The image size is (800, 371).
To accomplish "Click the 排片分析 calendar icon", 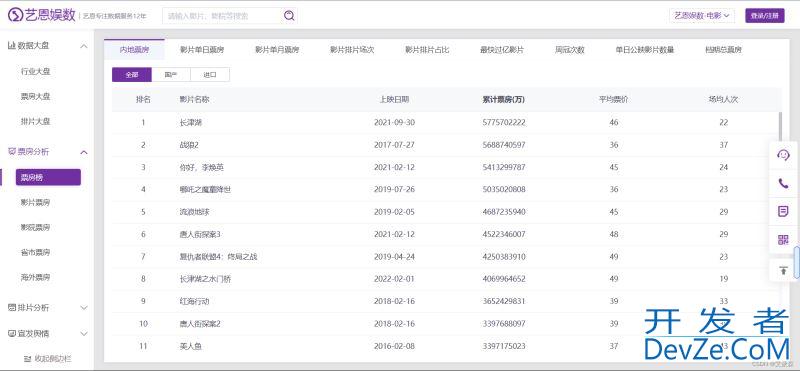I will tap(12, 308).
